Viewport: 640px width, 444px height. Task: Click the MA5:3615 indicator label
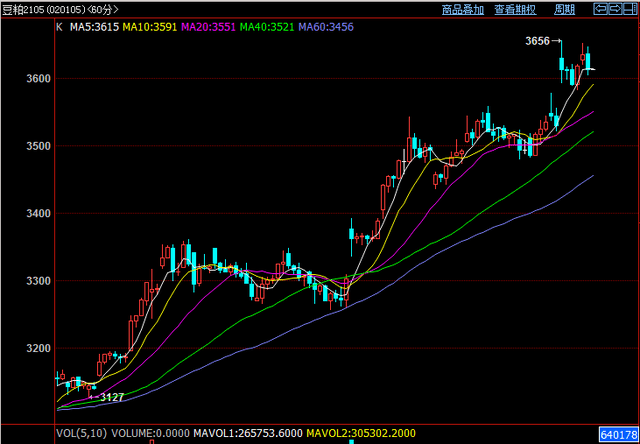[94, 27]
